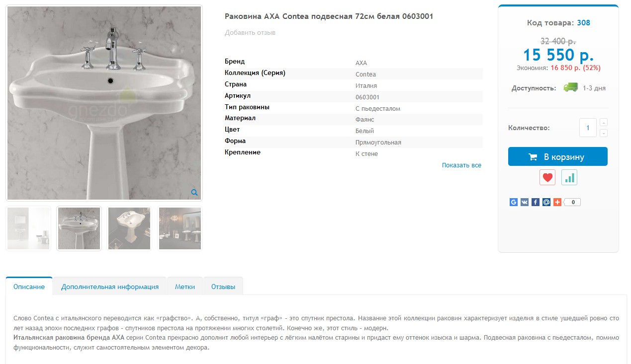The width and height of the screenshot is (631, 364).
Task: Decrease quantity with the down arrow
Action: (604, 133)
